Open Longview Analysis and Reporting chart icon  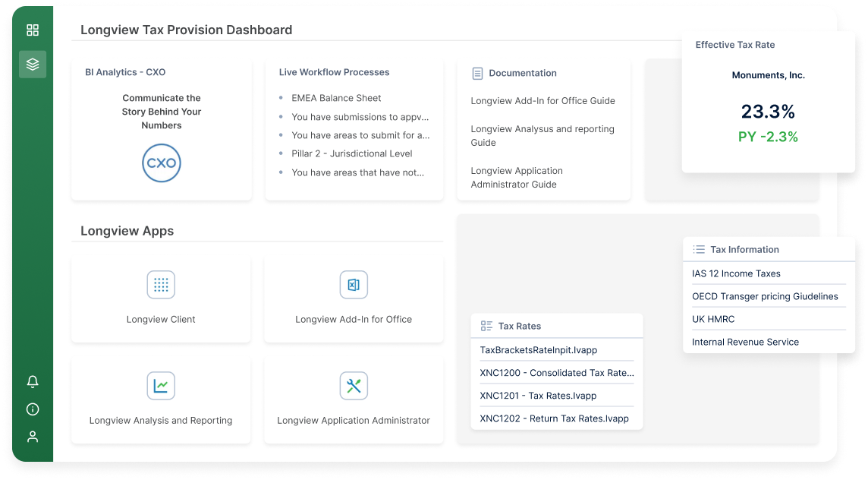point(161,386)
